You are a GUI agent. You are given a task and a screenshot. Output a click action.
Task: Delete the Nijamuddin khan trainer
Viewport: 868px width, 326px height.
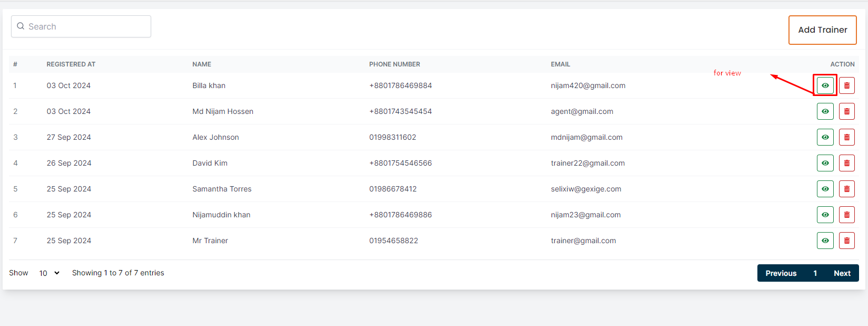tap(846, 215)
